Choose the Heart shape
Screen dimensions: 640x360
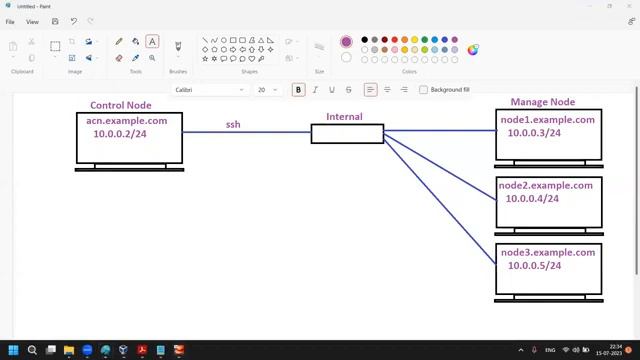tap(252, 59)
